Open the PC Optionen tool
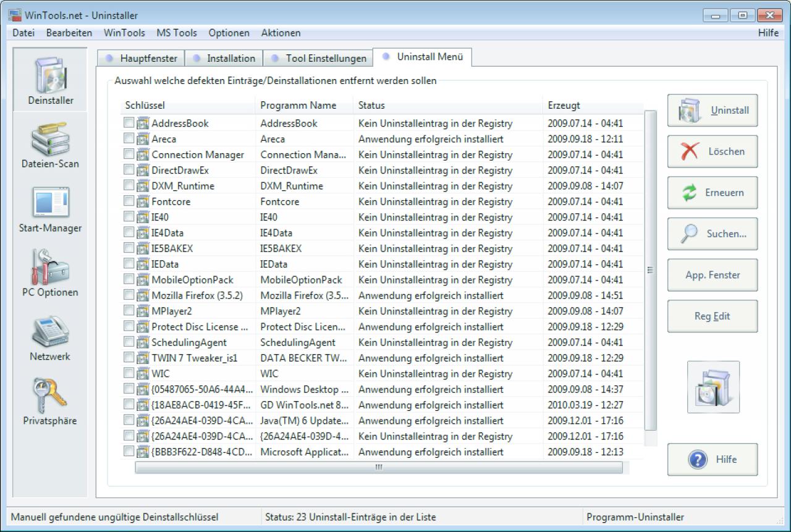791x532 pixels. pyautogui.click(x=51, y=274)
